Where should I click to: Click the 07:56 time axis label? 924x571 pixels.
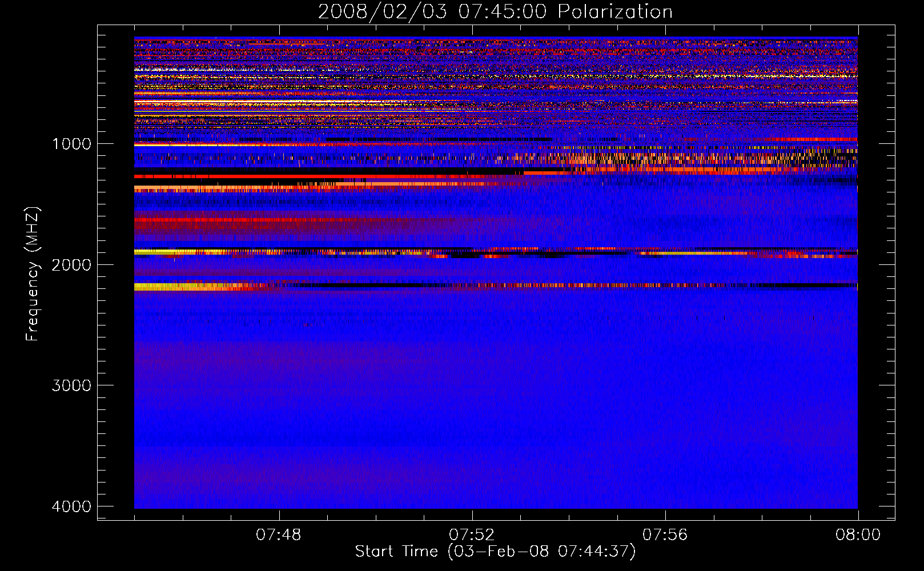pos(665,535)
